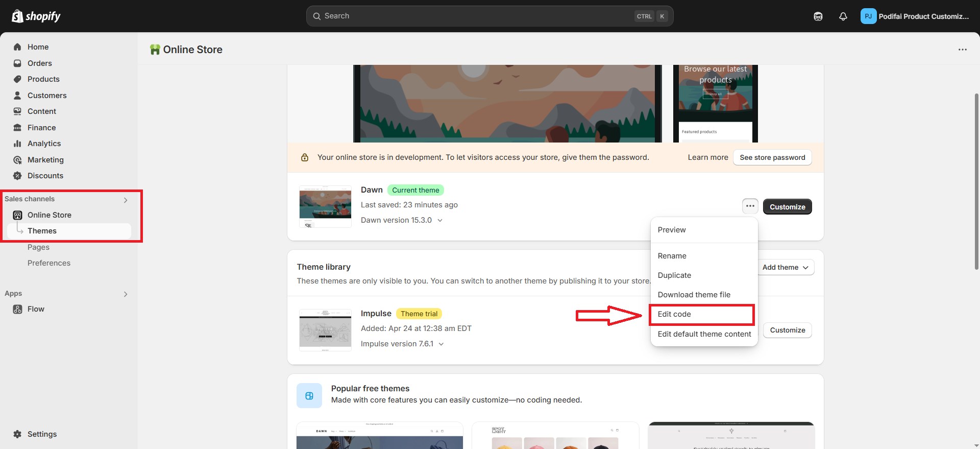Open the Flow app

[36, 309]
